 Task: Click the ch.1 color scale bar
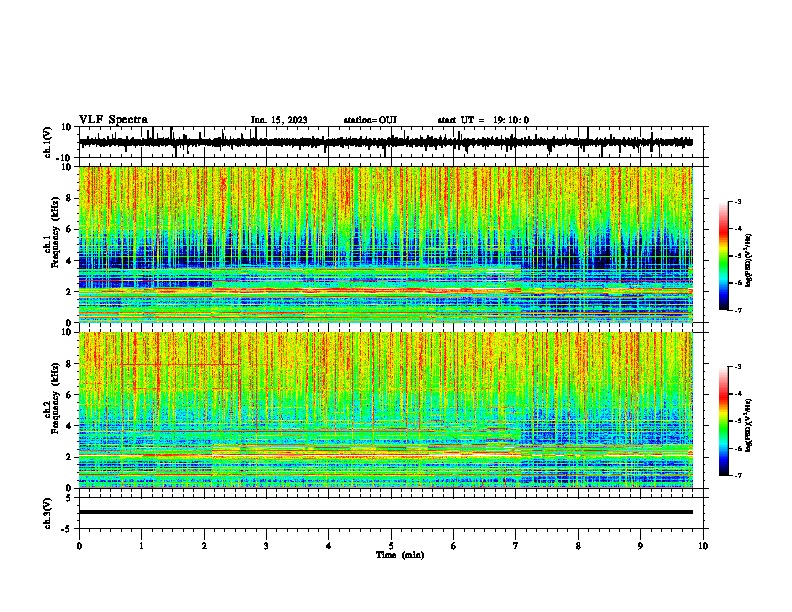click(724, 256)
